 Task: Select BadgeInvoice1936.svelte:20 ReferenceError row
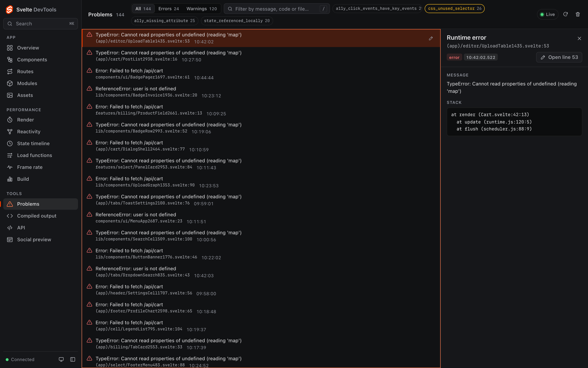point(261,92)
